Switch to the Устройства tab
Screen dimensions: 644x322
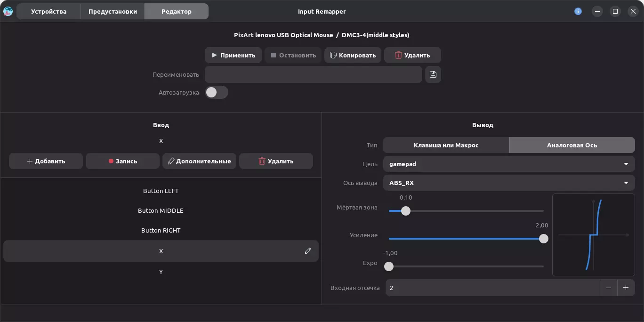(x=48, y=11)
